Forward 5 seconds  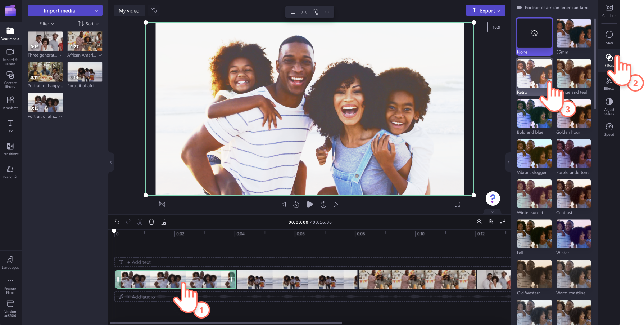point(323,204)
